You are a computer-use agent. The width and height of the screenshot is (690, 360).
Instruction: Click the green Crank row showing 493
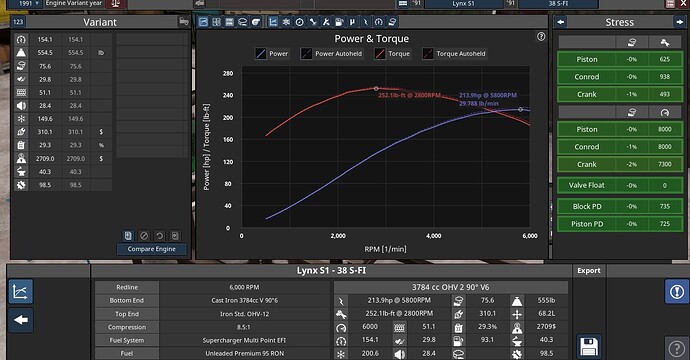[620, 95]
